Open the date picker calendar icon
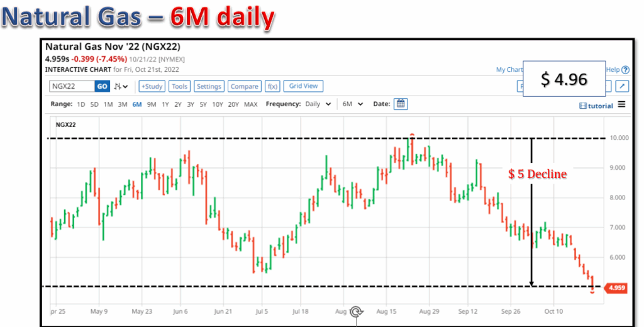The height and width of the screenshot is (327, 644). 401,104
